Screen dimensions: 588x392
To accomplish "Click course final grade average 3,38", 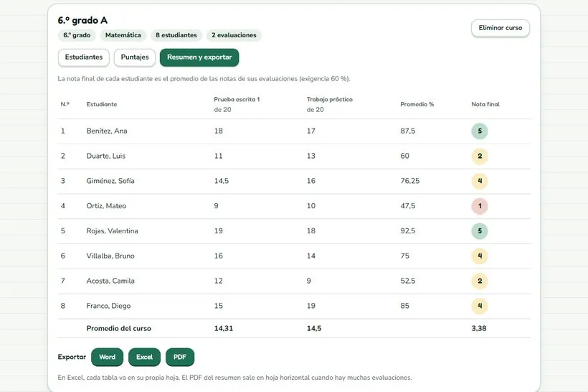I will 479,329.
